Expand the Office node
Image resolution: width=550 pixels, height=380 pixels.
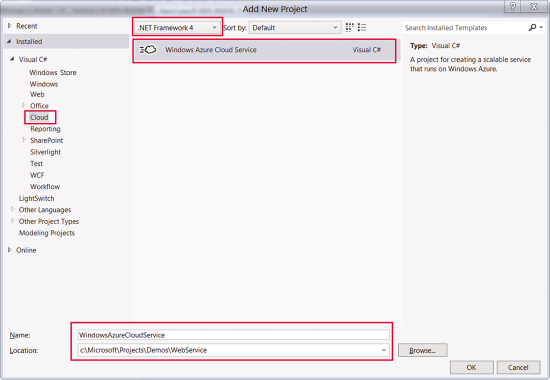(x=24, y=105)
